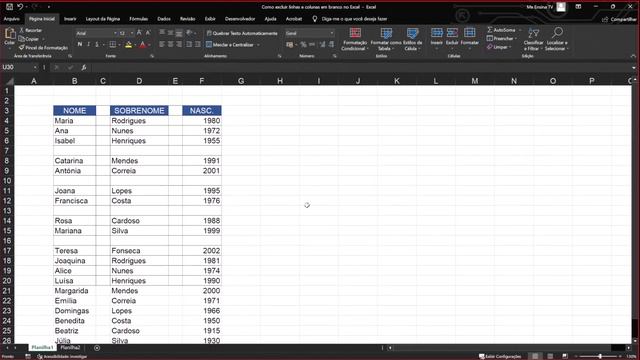Open Formatação Condicional menu
640x360 pixels.
point(355,39)
